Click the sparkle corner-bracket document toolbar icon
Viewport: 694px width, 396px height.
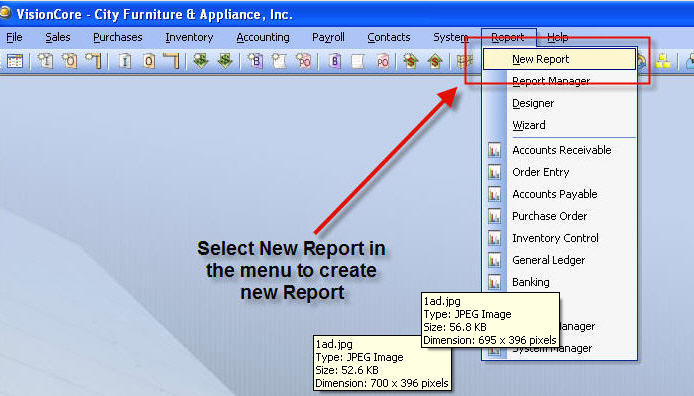(94, 61)
